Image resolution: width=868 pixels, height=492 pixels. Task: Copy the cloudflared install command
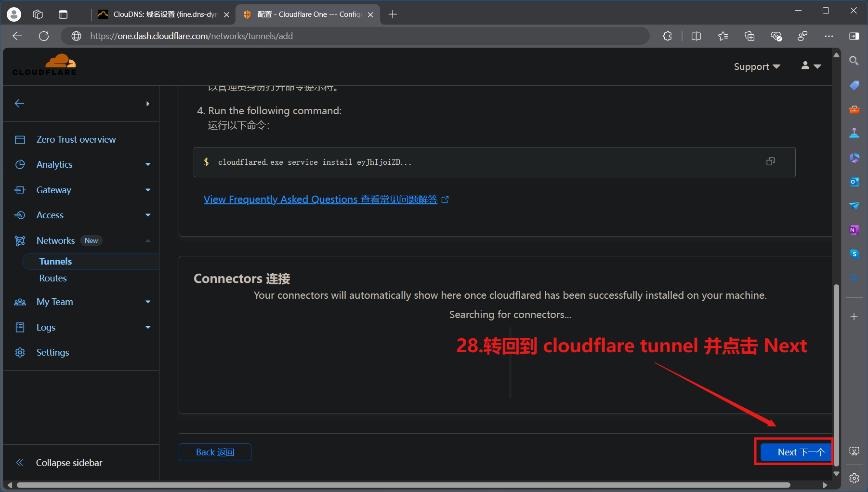[770, 162]
